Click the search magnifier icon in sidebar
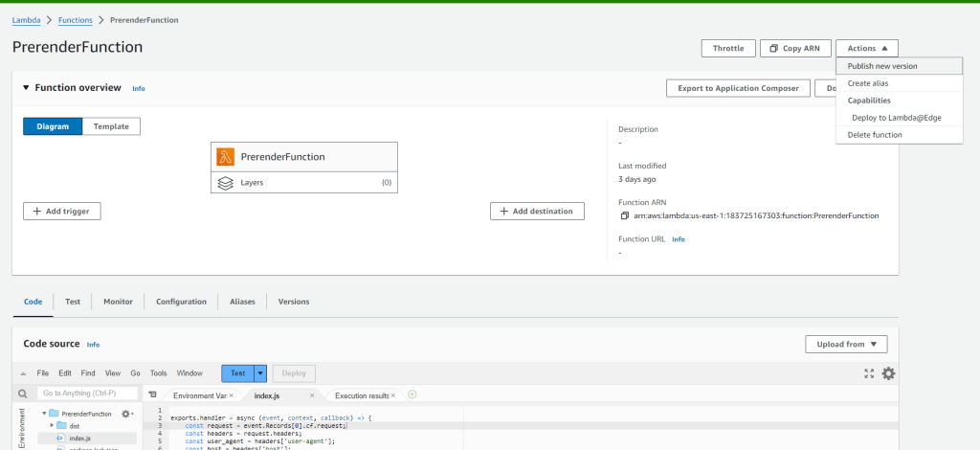The height and width of the screenshot is (450, 980). click(x=22, y=394)
